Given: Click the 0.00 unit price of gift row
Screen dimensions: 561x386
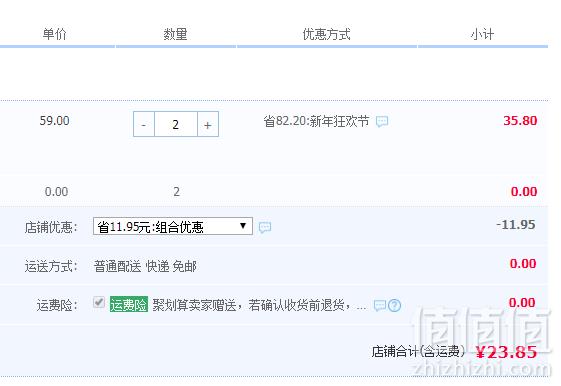Looking at the screenshot, I should pos(57,192).
